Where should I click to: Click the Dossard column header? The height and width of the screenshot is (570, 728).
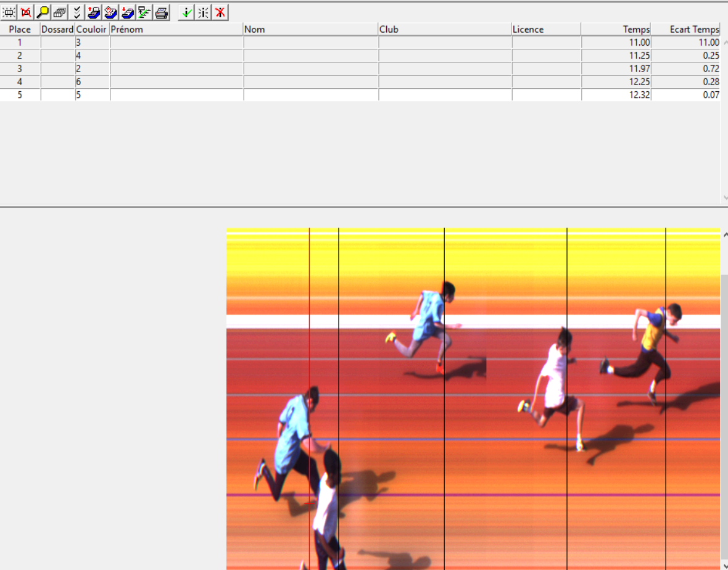(57, 29)
